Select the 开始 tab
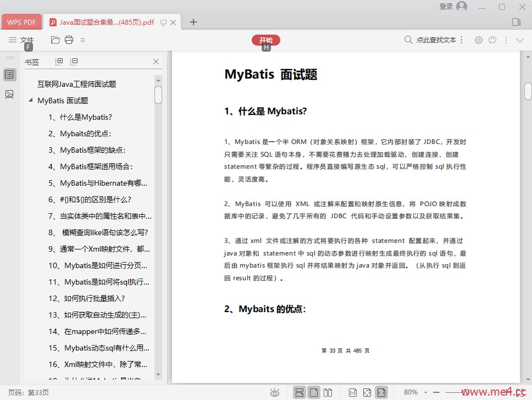 click(x=266, y=40)
